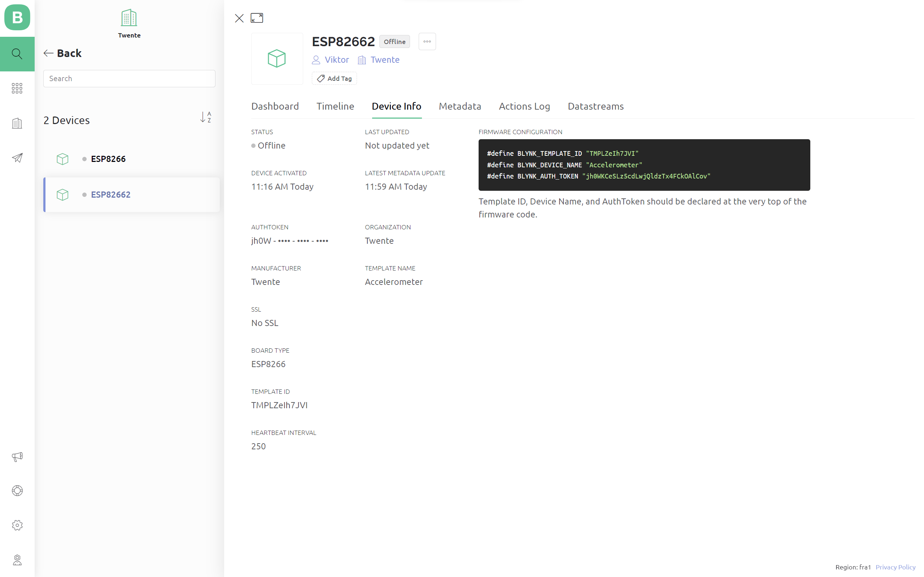Image resolution: width=924 pixels, height=577 pixels.
Task: Open Settings via the gear icon
Action: coord(17,525)
